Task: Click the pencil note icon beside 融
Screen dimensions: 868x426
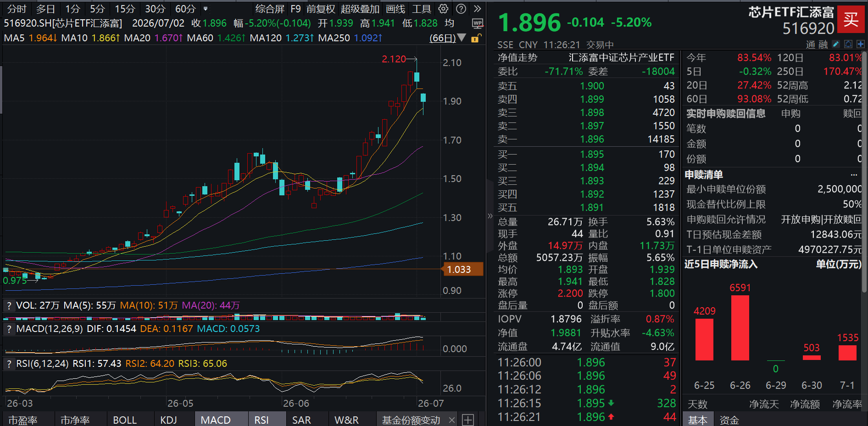Action: tap(836, 44)
